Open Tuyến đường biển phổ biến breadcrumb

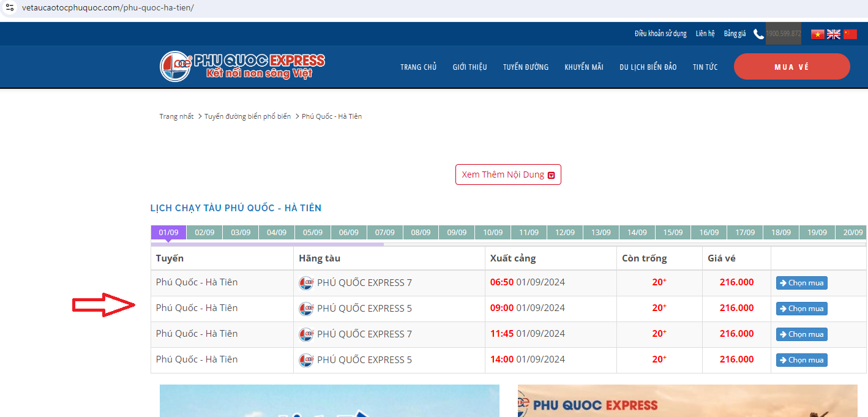(x=247, y=116)
